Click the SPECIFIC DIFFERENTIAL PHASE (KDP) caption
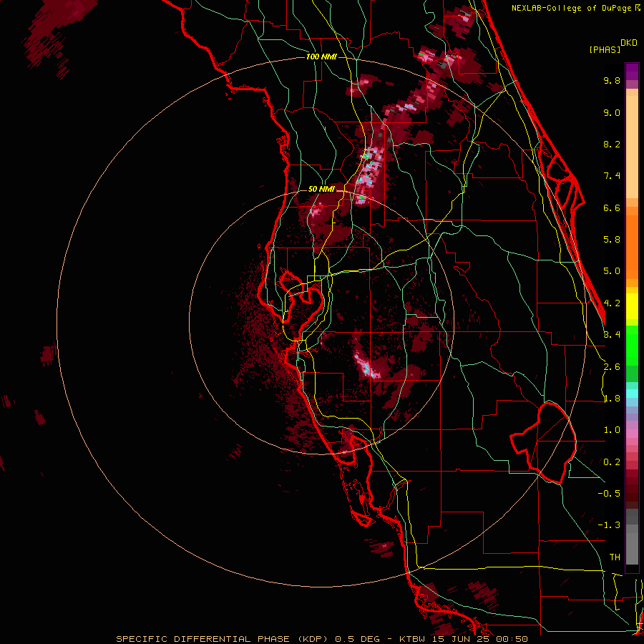This screenshot has height=644, width=644. [x=222, y=639]
